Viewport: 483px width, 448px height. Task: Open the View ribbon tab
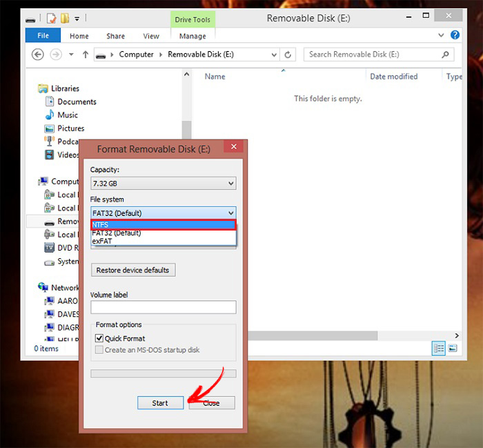click(151, 36)
